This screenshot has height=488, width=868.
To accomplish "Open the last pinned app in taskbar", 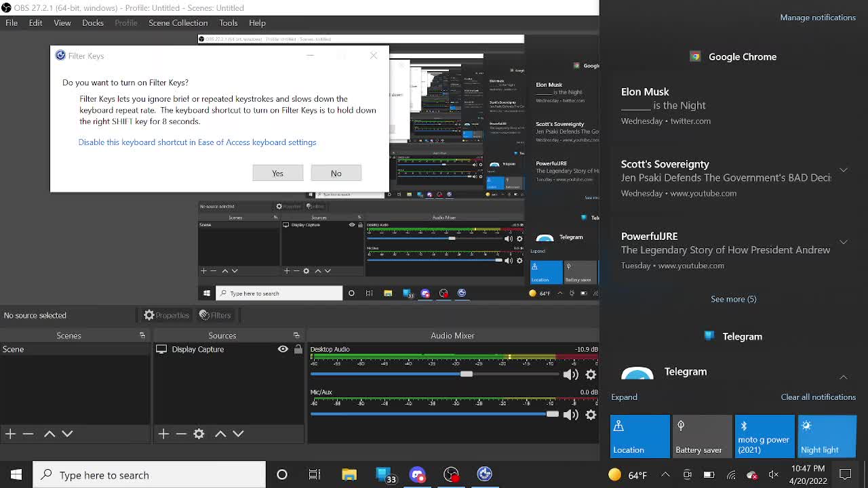I will click(x=484, y=474).
